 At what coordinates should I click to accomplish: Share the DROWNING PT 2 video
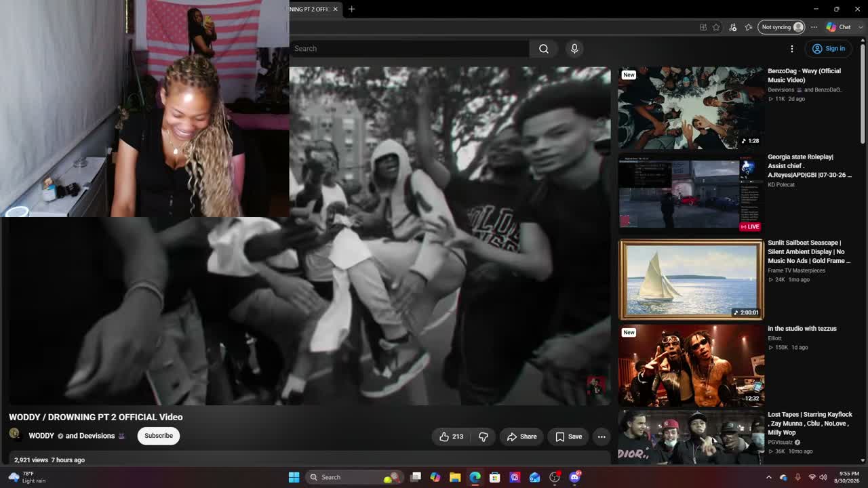click(x=521, y=436)
